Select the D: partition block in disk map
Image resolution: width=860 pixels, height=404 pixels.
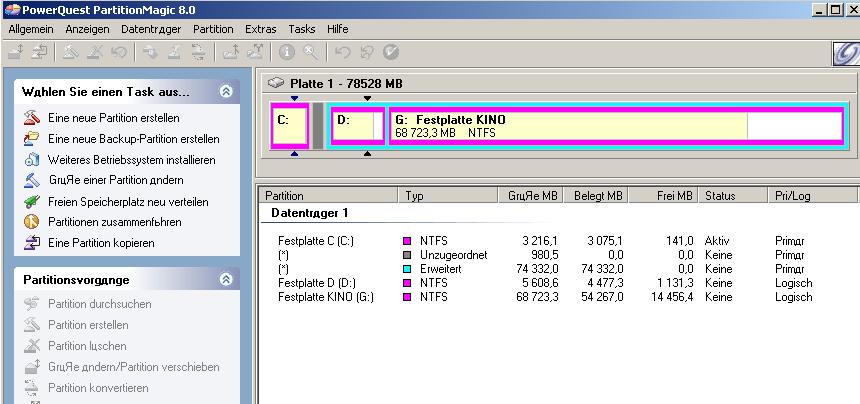(x=358, y=126)
